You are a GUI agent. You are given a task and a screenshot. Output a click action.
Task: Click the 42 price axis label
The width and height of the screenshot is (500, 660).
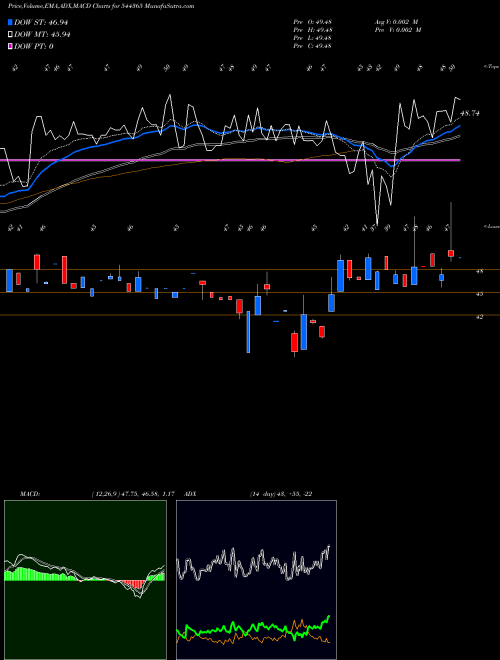[479, 317]
